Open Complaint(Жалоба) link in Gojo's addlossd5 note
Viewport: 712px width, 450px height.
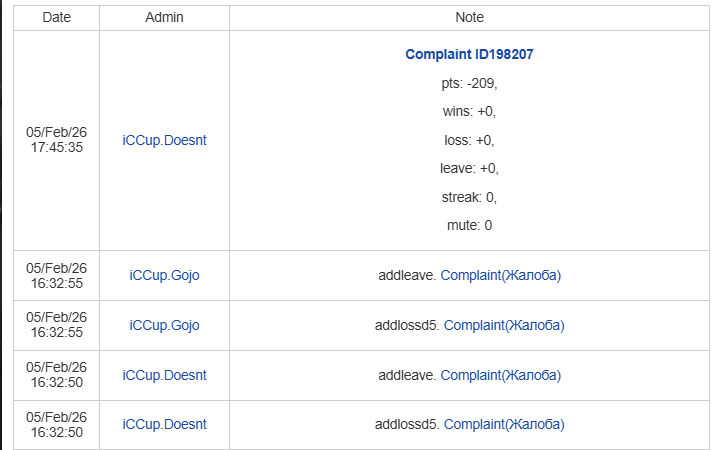click(504, 325)
